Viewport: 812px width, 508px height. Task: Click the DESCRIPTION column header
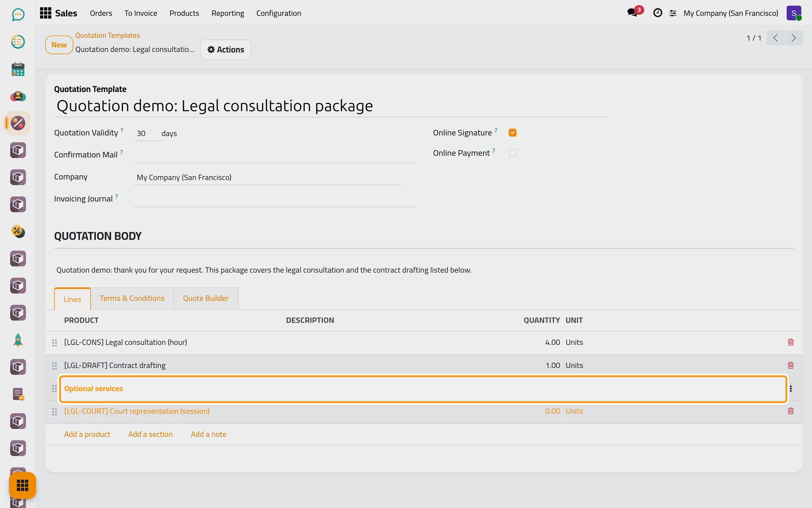pyautogui.click(x=310, y=320)
